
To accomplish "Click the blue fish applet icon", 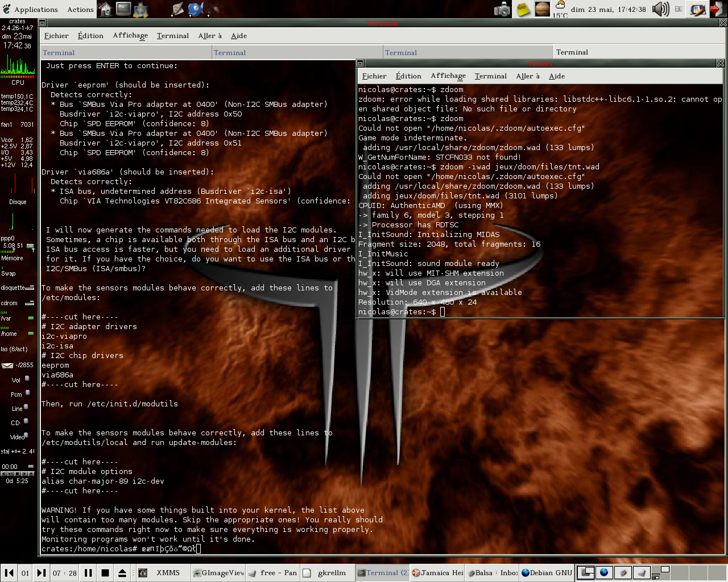I will tap(195, 9).
